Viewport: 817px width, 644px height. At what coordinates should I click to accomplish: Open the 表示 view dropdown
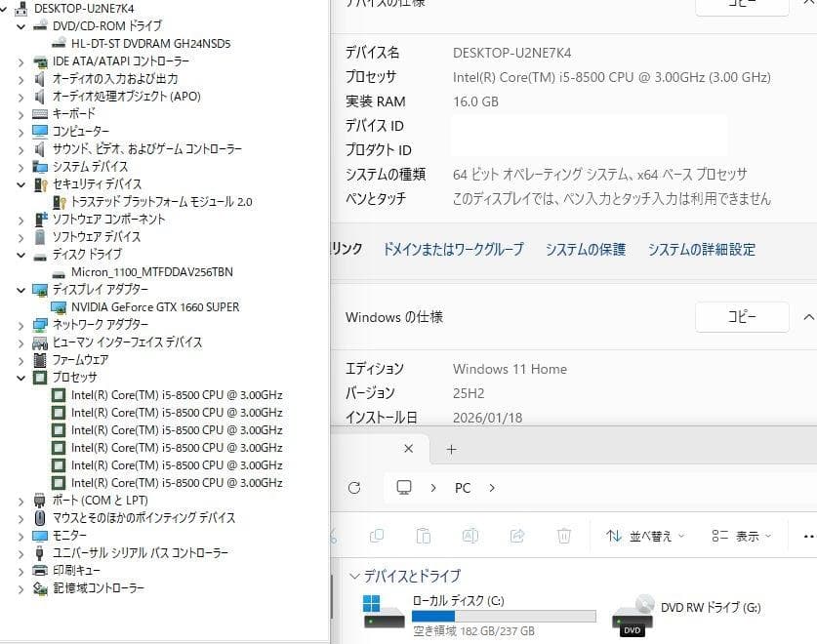tap(744, 536)
